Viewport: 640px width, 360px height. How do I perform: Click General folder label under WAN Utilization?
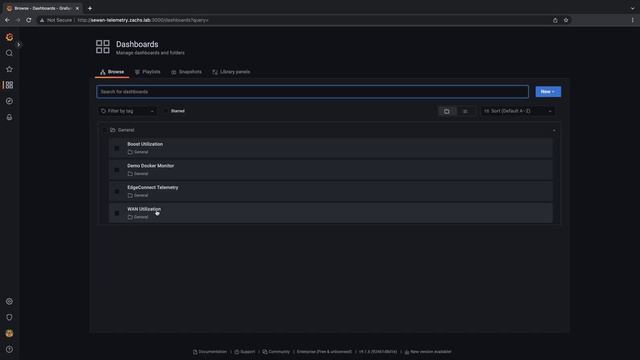[138, 217]
